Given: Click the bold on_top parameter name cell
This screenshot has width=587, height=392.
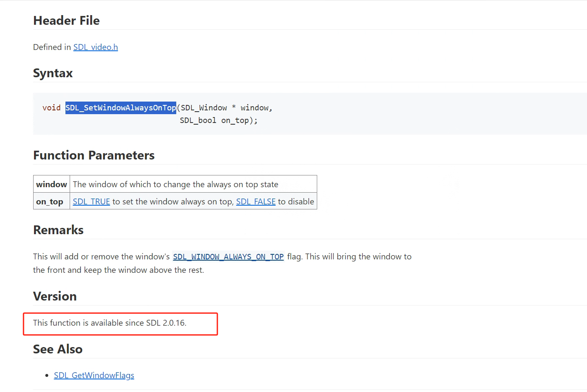Looking at the screenshot, I should (x=50, y=202).
